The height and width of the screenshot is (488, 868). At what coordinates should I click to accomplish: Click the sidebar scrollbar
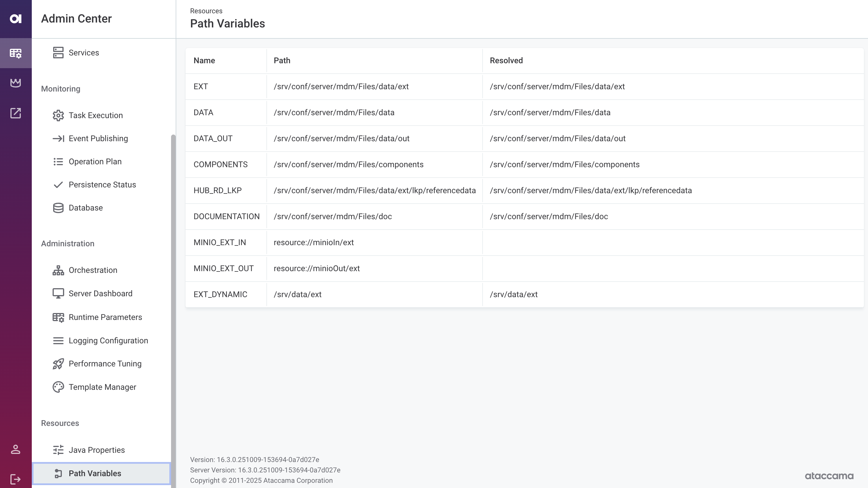point(173,303)
